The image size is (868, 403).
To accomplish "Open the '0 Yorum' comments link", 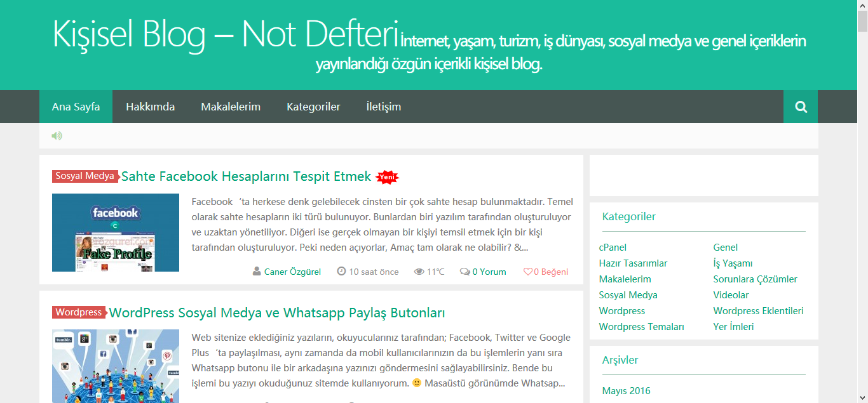I will (x=489, y=272).
